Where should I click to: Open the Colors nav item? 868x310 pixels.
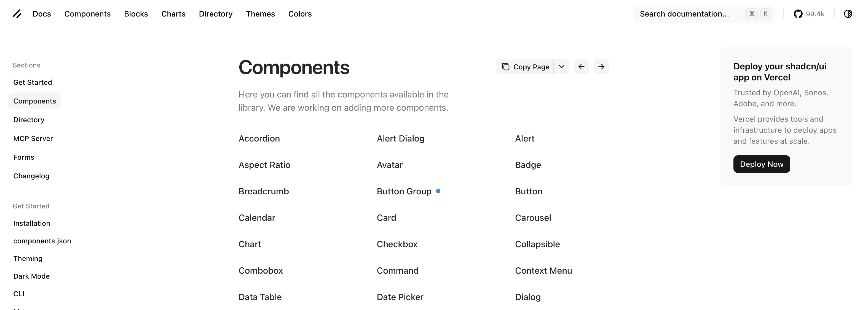tap(299, 14)
